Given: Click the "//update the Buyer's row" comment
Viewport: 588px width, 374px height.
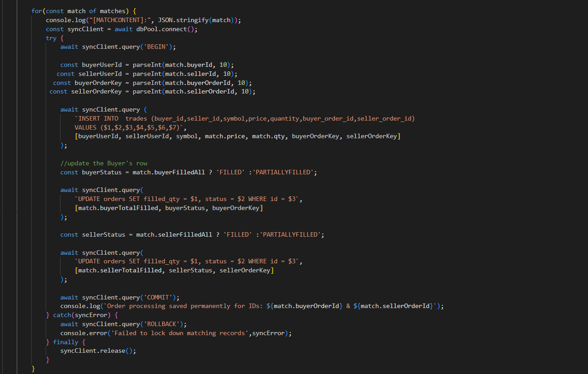Looking at the screenshot, I should coord(104,163).
